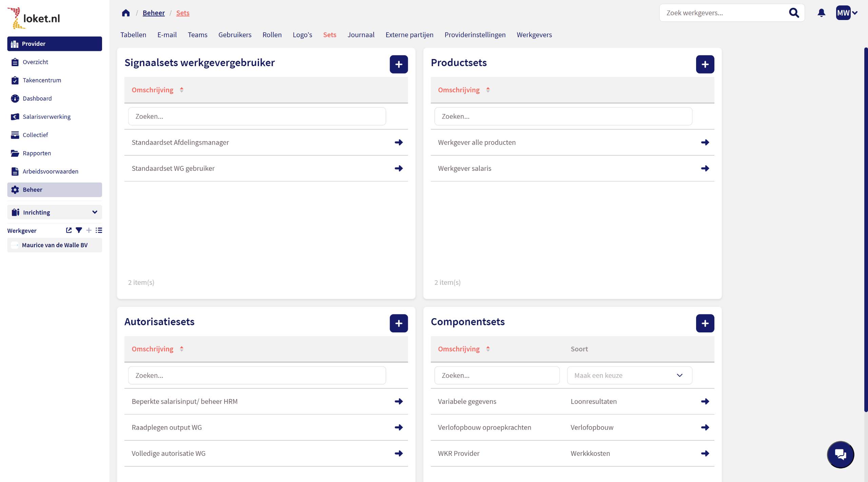The width and height of the screenshot is (868, 482).
Task: Click the home icon in breadcrumb
Action: (126, 13)
